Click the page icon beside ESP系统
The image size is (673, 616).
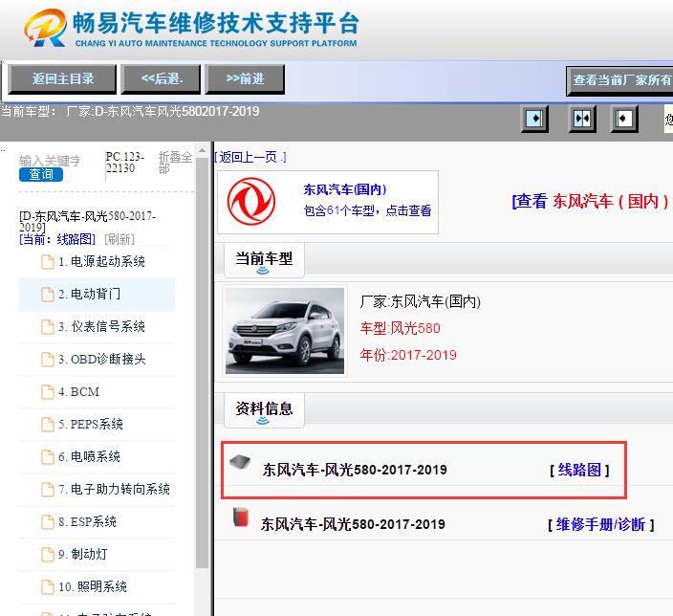(47, 522)
